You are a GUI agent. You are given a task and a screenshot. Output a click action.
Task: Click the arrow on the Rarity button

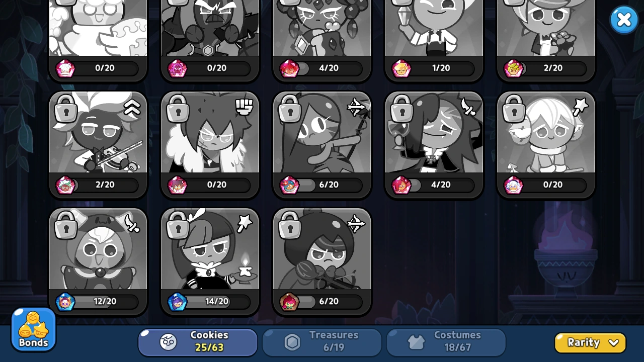pyautogui.click(x=613, y=343)
